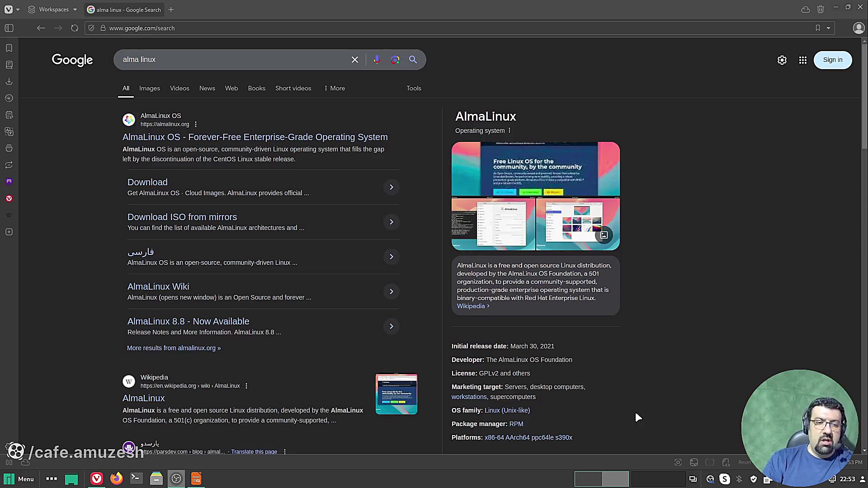Switch to the Books tab
Image resolution: width=868 pixels, height=488 pixels.
click(257, 88)
